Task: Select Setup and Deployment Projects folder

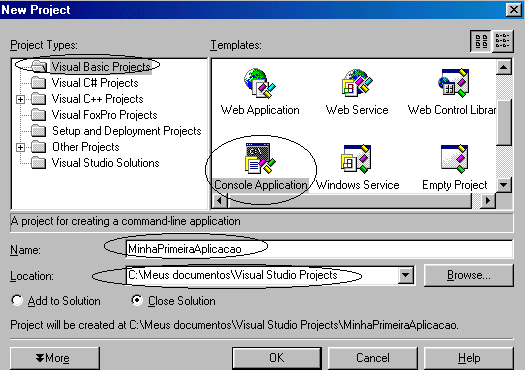Action: tap(126, 131)
